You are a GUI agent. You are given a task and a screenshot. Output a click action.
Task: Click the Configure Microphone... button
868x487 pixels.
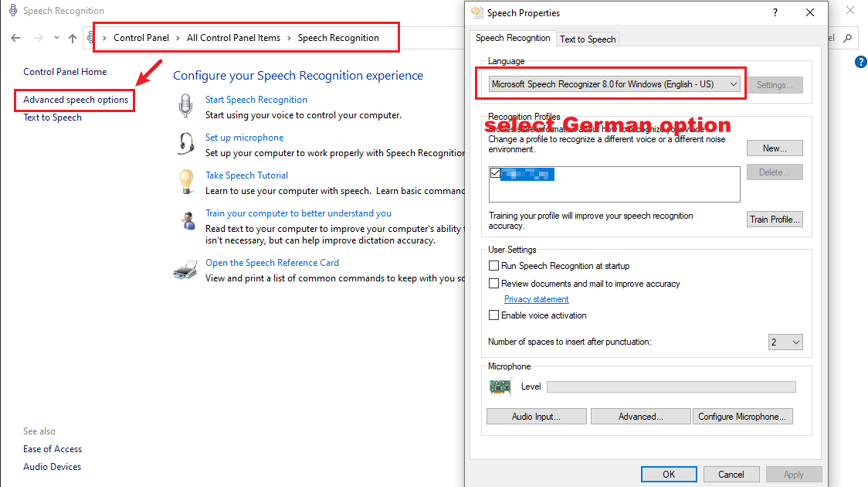click(x=742, y=417)
